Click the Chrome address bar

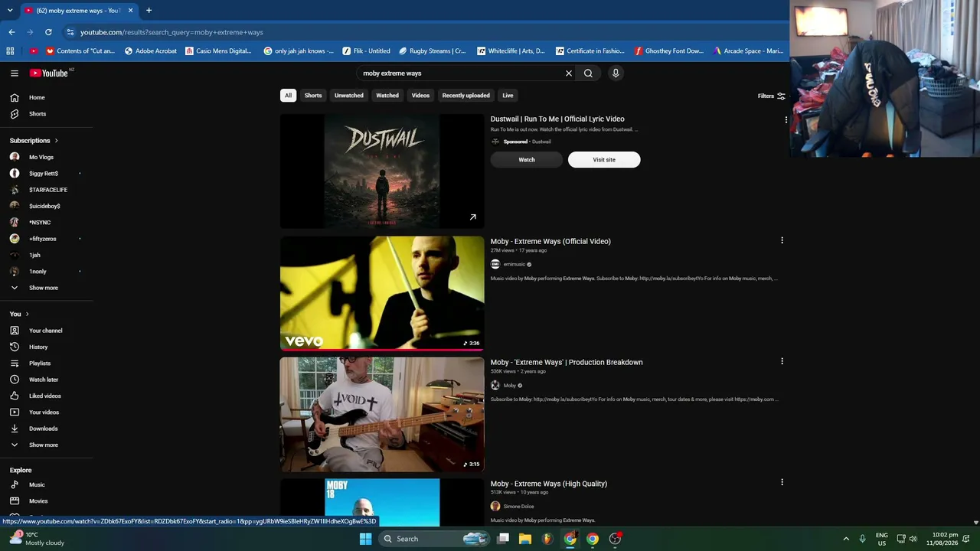click(421, 32)
